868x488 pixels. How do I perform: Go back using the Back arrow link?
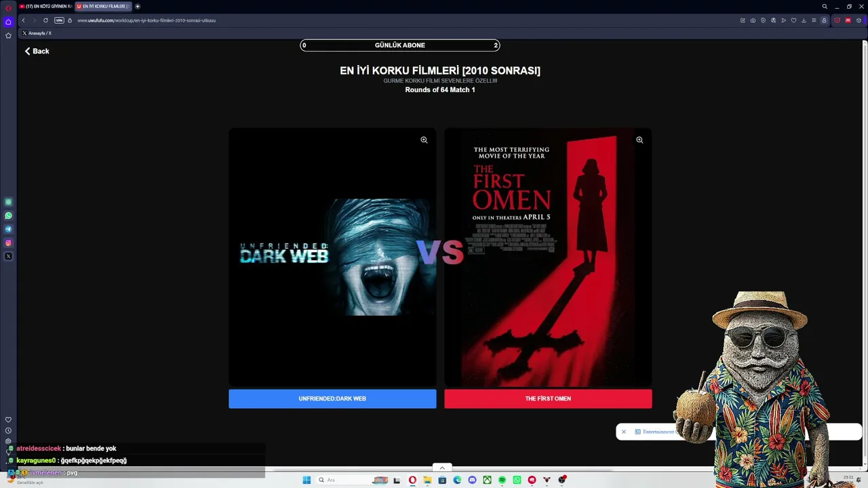[37, 51]
